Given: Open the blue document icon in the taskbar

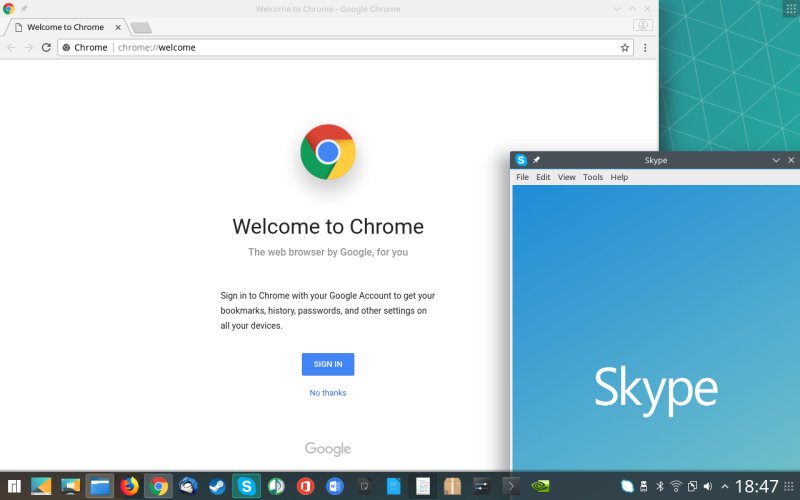Looking at the screenshot, I should point(393,486).
